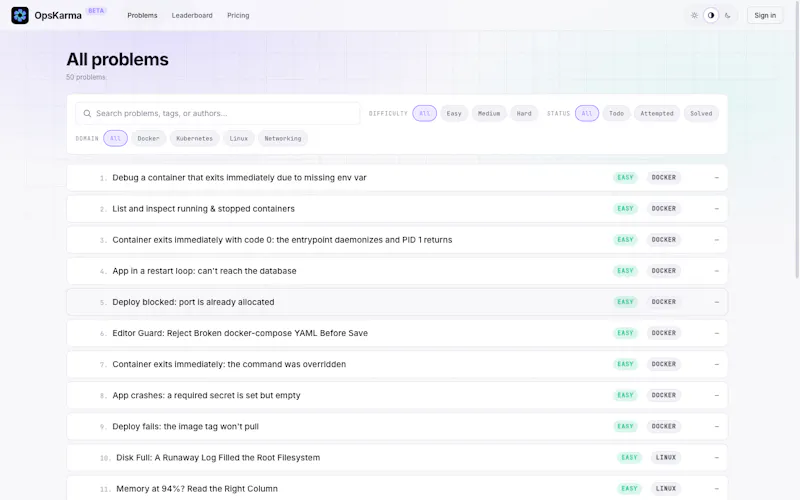
Task: Click EASY badge on port already allocated row
Action: pos(625,302)
